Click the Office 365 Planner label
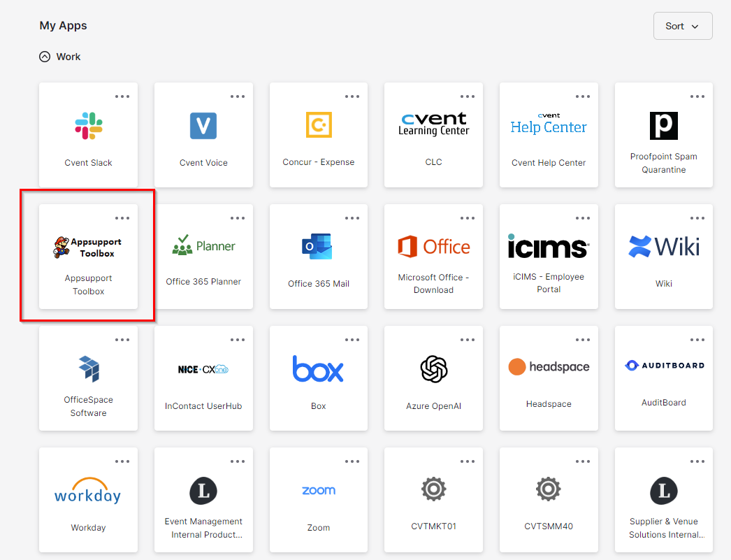 pos(203,282)
